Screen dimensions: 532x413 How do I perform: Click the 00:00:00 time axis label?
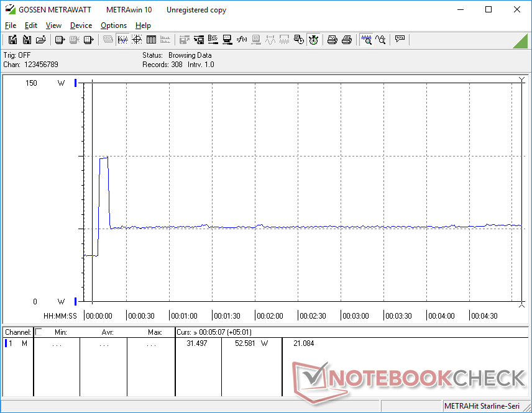click(x=99, y=316)
